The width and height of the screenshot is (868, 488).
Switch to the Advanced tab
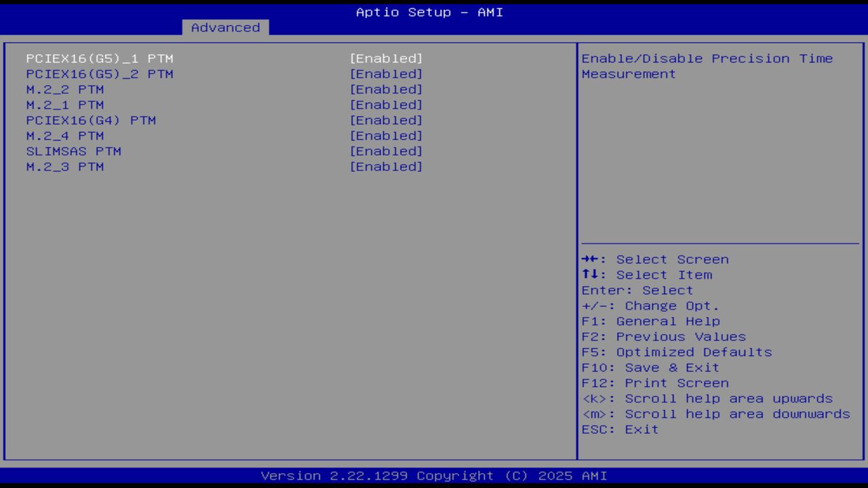[x=224, y=27]
